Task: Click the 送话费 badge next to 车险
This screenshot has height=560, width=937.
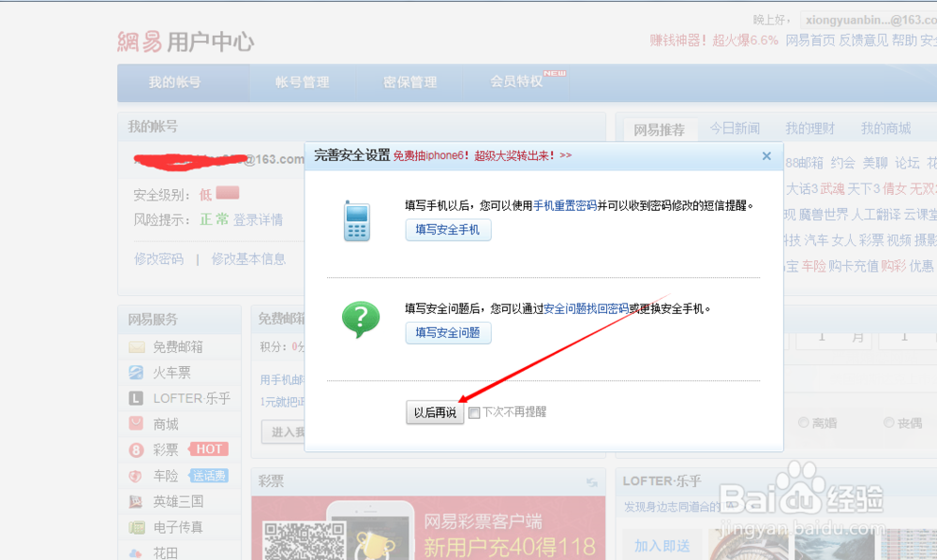Action: (209, 476)
